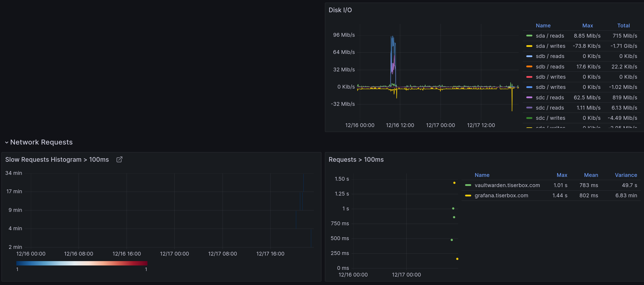Image resolution: width=644 pixels, height=285 pixels.
Task: Toggle the grafana.tiserbox.com series visibility
Action: coord(501,195)
